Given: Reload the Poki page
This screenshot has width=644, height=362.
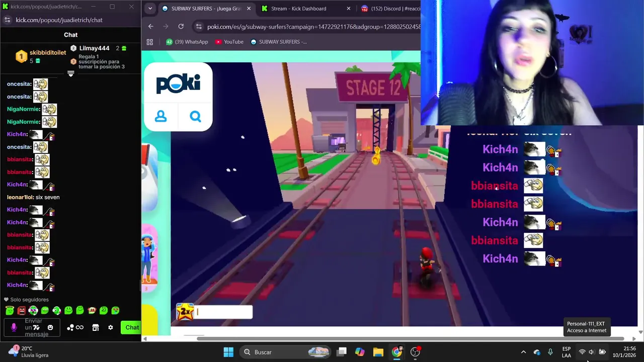Looking at the screenshot, I should pos(181,26).
